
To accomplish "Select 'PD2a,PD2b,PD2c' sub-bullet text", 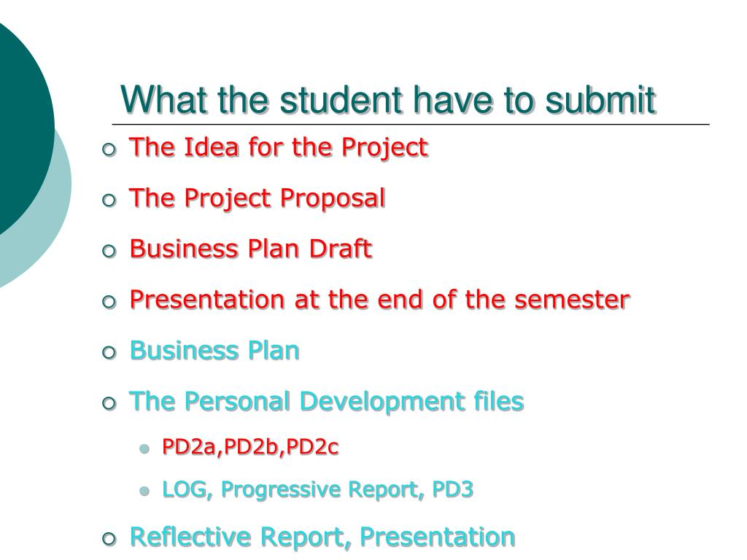I will 250,447.
